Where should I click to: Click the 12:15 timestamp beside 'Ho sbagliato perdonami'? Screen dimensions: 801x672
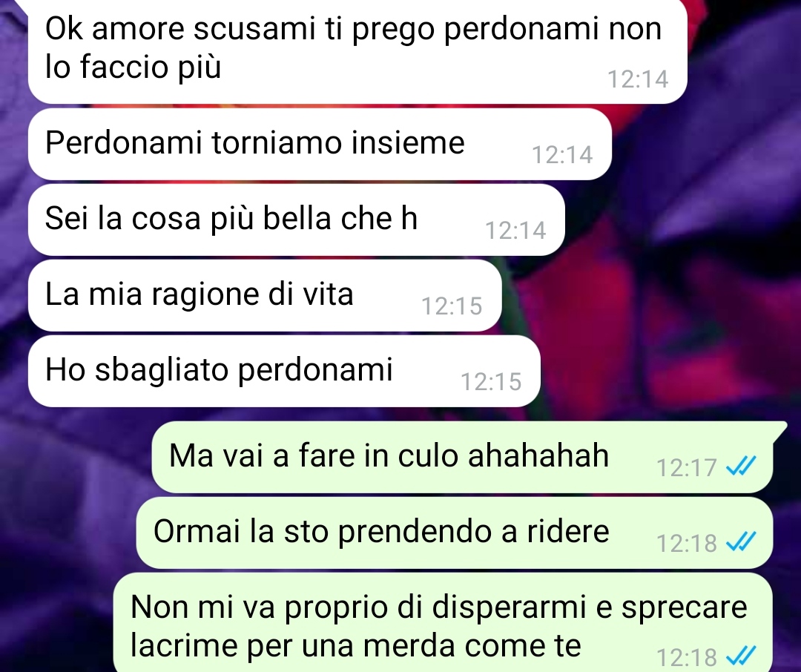[x=491, y=382]
